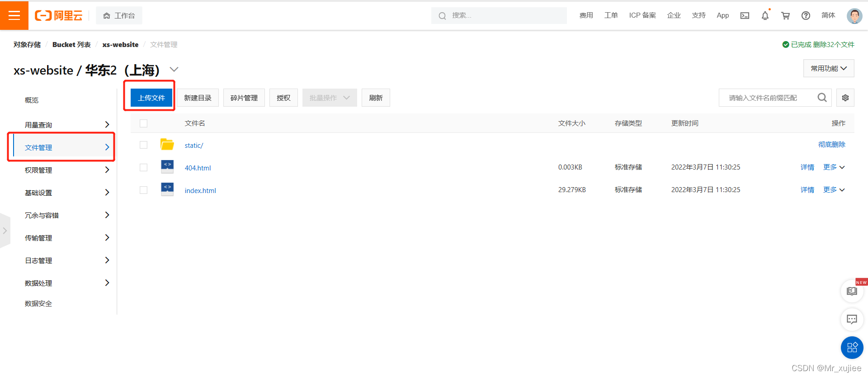The height and width of the screenshot is (377, 868).
Task: Open the shopping cart
Action: 785,15
